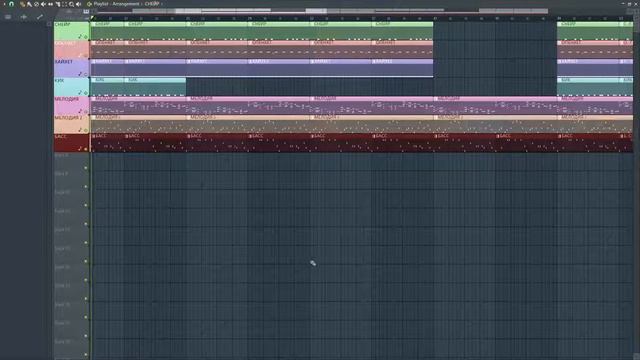The height and width of the screenshot is (360, 640).
Task: Mute the МЕЛОДИЯ 2 track
Action: click(x=86, y=130)
